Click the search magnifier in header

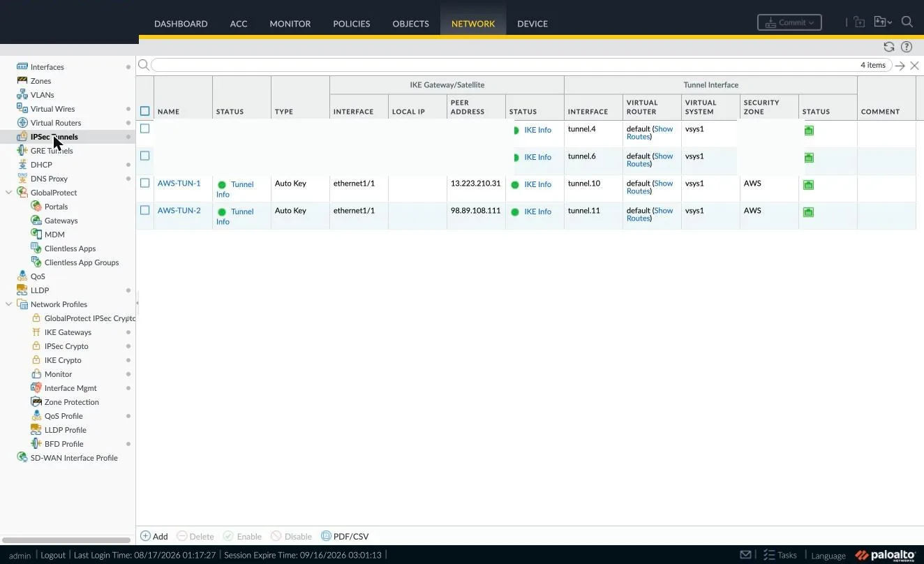pos(907,22)
